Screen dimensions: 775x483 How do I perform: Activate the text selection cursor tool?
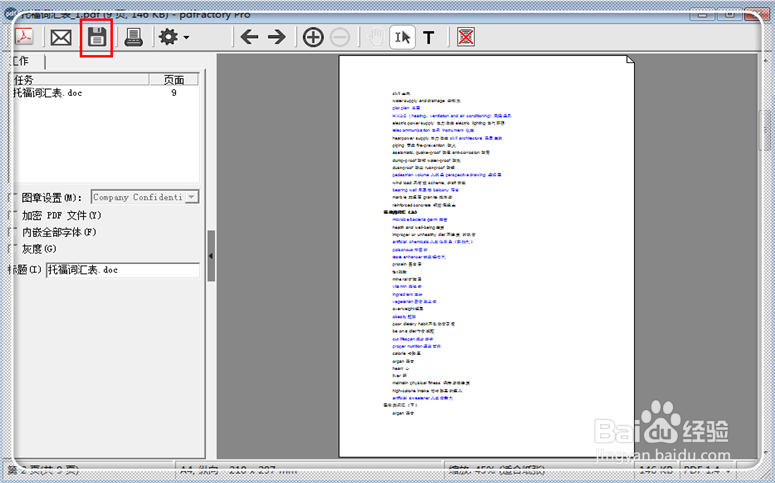[402, 37]
